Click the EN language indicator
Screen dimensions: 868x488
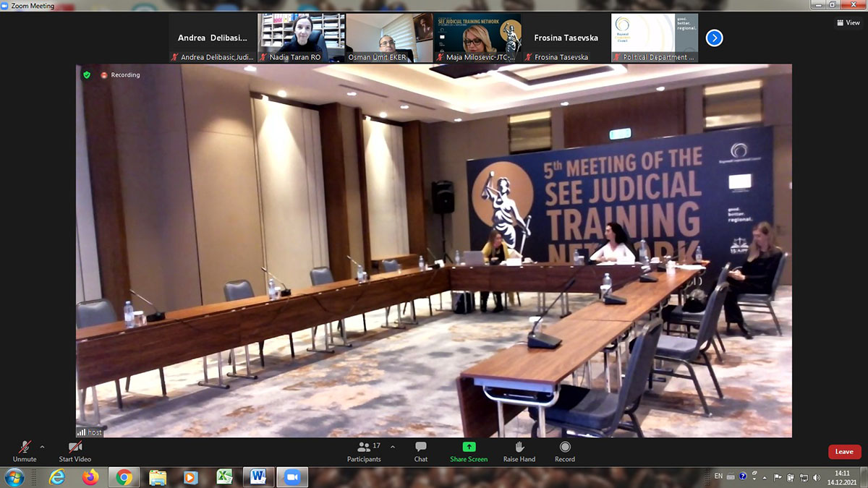(718, 476)
